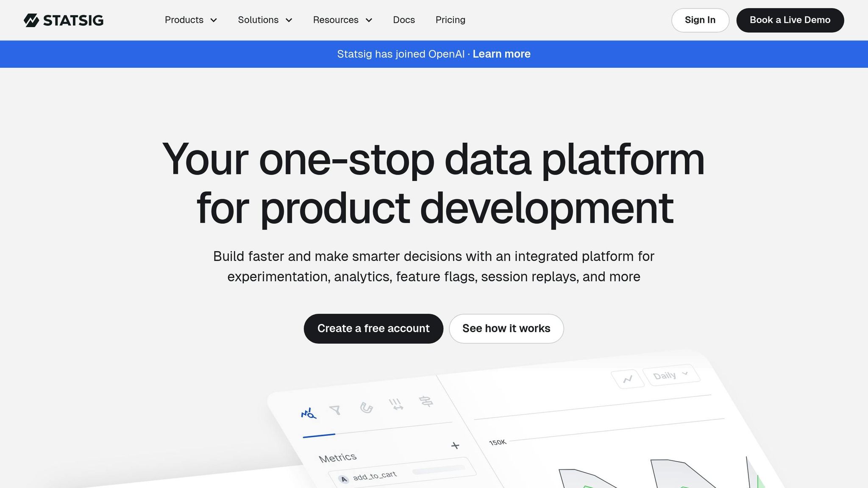
Task: Click Create a free account
Action: (373, 328)
